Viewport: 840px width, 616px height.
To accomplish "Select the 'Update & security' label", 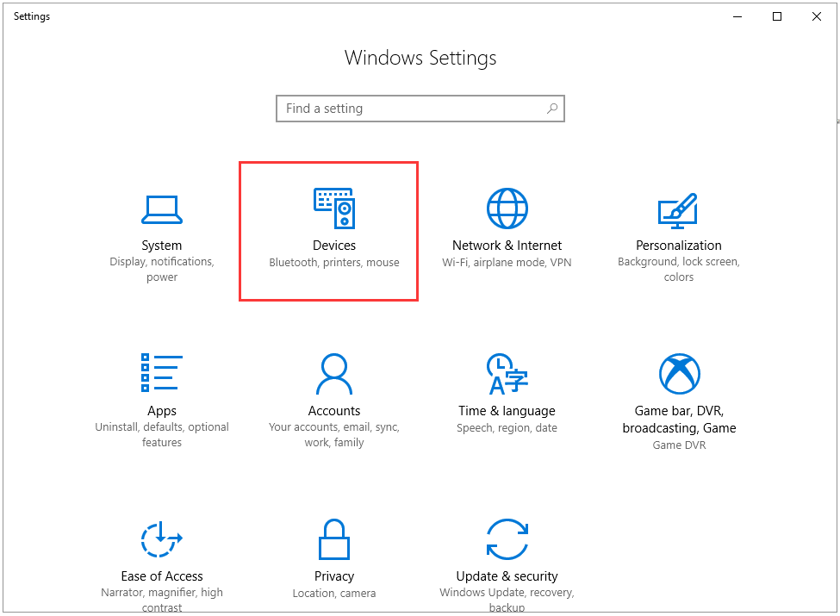I will pyautogui.click(x=507, y=576).
